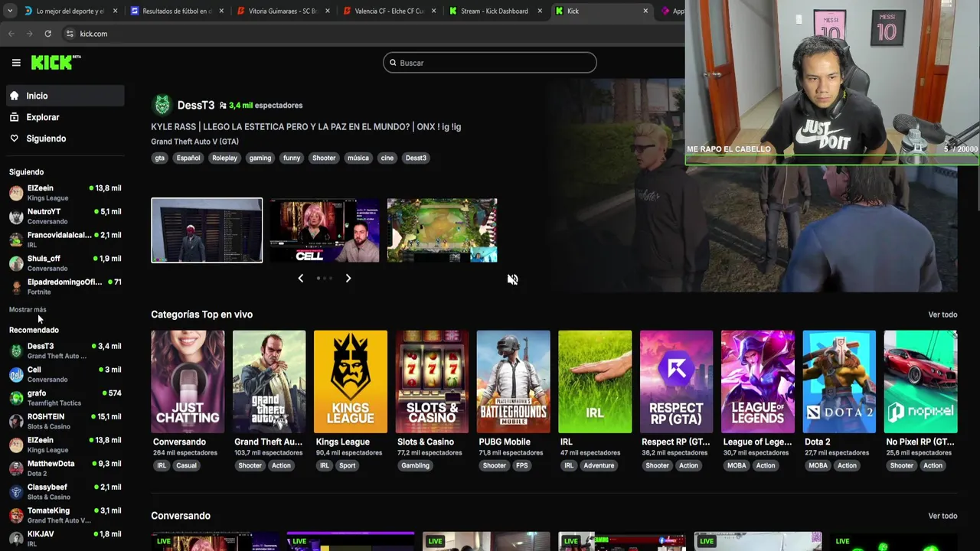
Task: Open IRL category card
Action: tap(595, 382)
